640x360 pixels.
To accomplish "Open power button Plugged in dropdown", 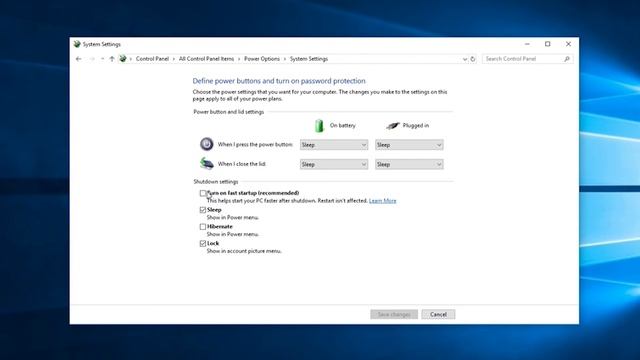I will (409, 145).
